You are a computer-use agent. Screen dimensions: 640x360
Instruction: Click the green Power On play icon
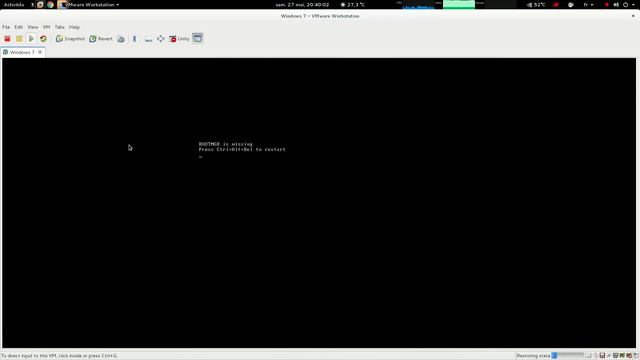(31, 39)
